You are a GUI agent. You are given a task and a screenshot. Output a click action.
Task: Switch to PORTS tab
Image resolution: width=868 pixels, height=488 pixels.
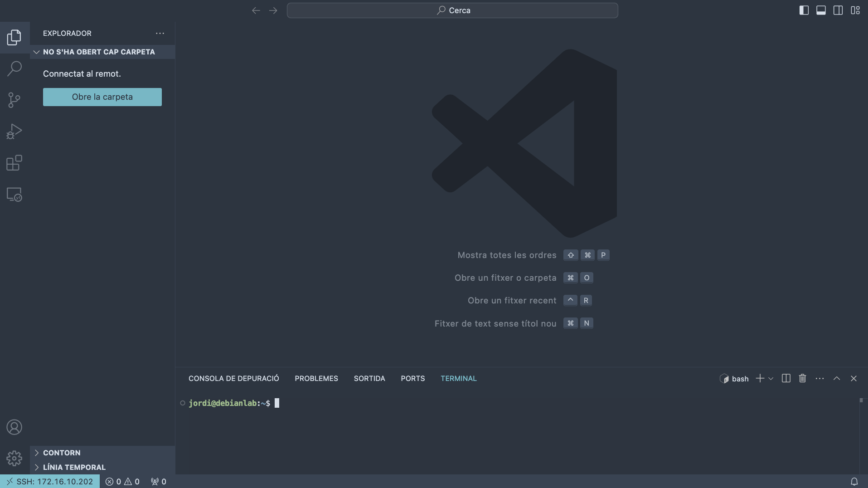click(413, 379)
